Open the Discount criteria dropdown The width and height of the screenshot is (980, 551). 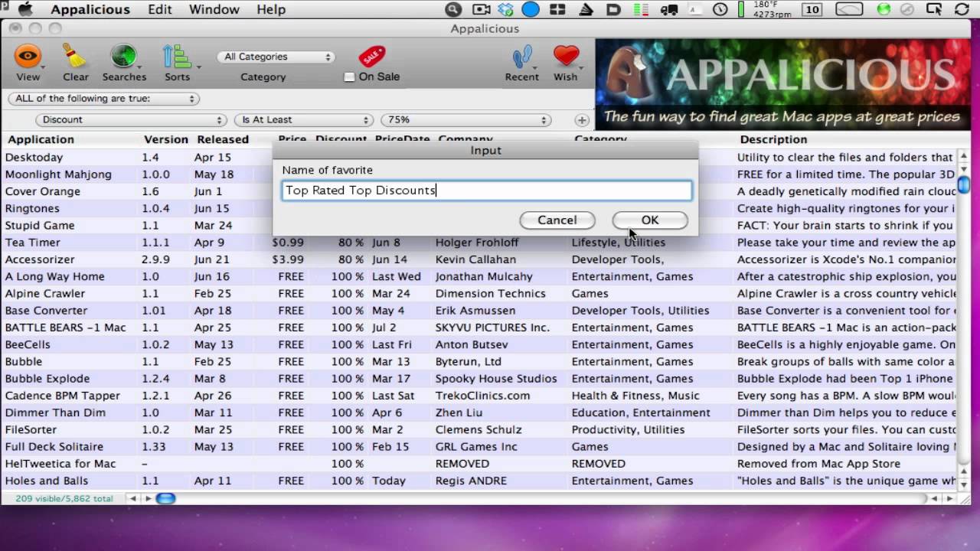(x=131, y=120)
